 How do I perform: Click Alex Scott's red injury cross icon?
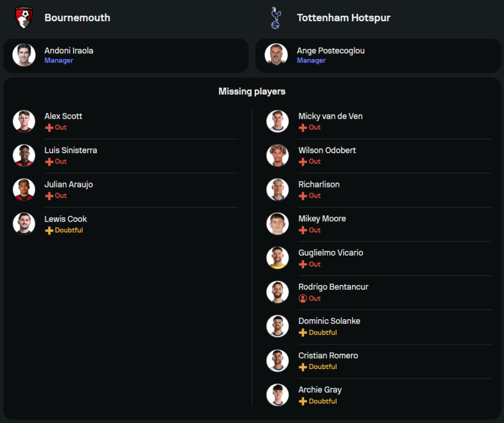49,128
